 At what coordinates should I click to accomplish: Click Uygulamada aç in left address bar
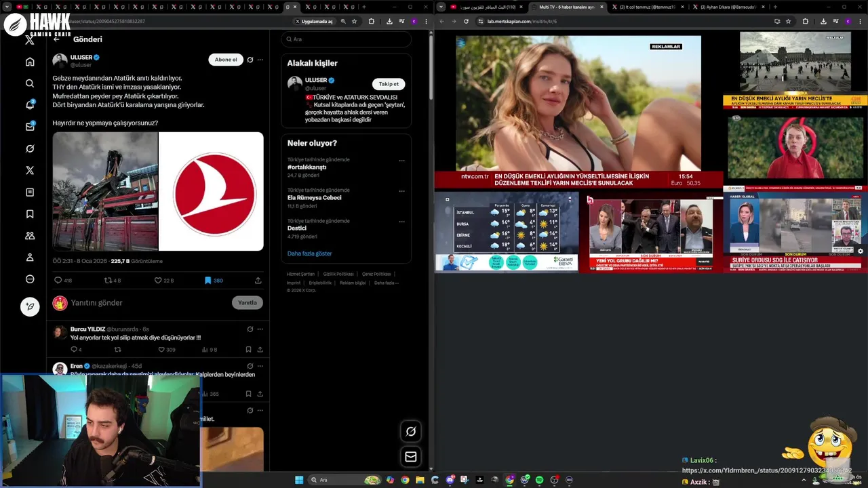point(314,21)
